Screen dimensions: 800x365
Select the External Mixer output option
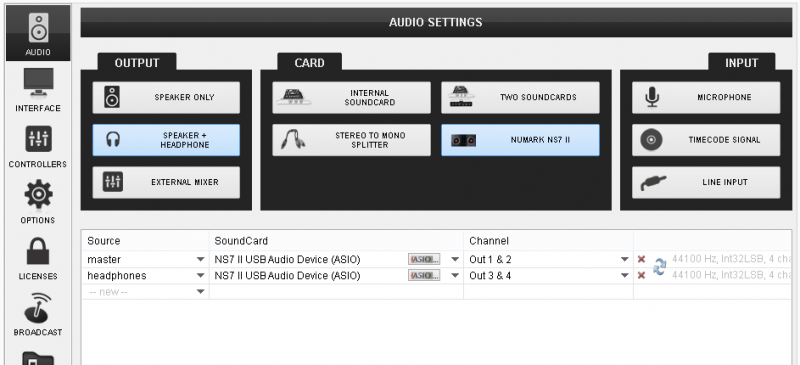[x=166, y=182]
